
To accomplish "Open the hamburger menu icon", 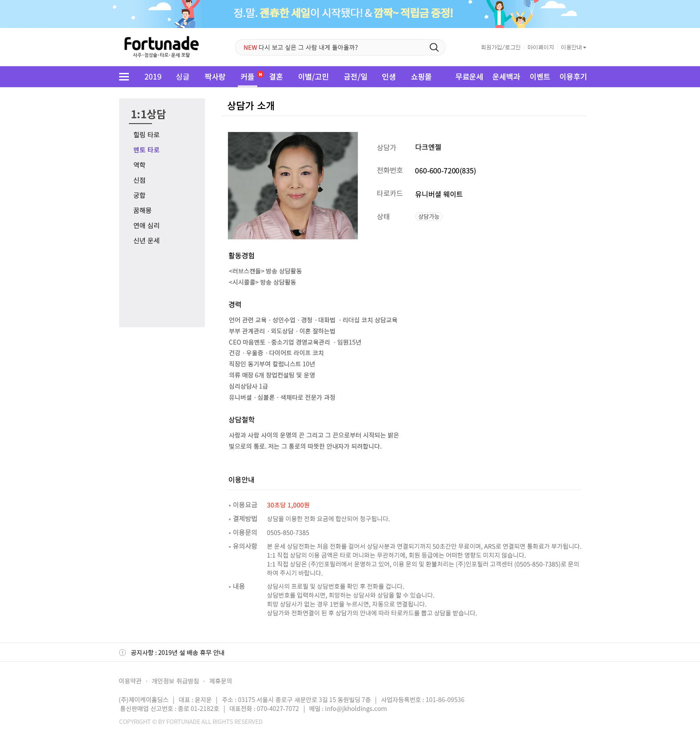I will pos(124,77).
